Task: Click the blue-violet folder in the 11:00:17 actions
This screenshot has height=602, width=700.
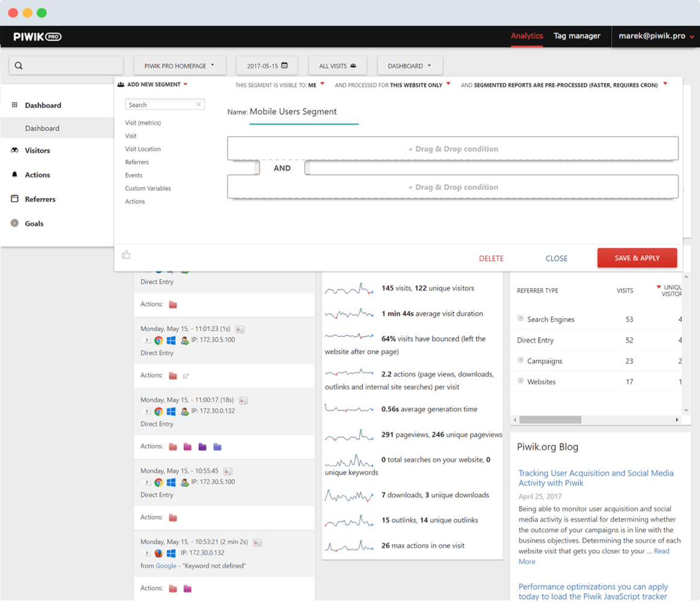Action: pyautogui.click(x=217, y=447)
